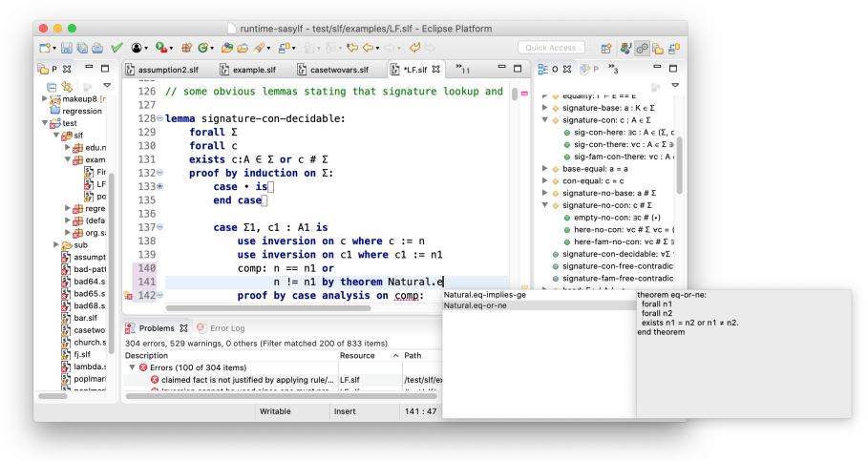This screenshot has width=868, height=461.
Task: Click the green Run with red toolbox icon
Action: pos(161,48)
